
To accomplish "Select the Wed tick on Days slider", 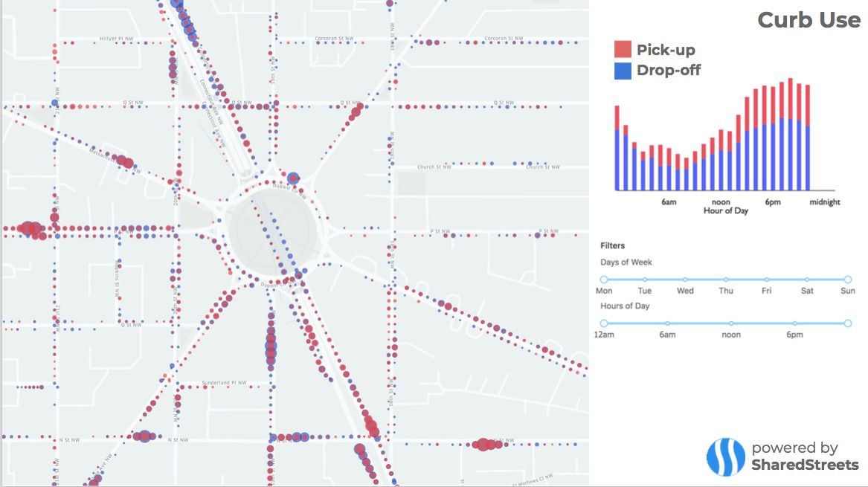I will pos(685,280).
